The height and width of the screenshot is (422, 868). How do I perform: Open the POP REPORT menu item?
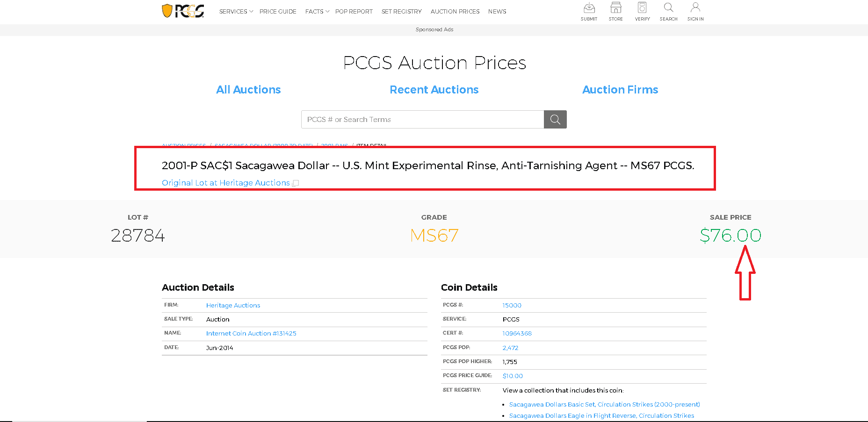click(x=354, y=11)
